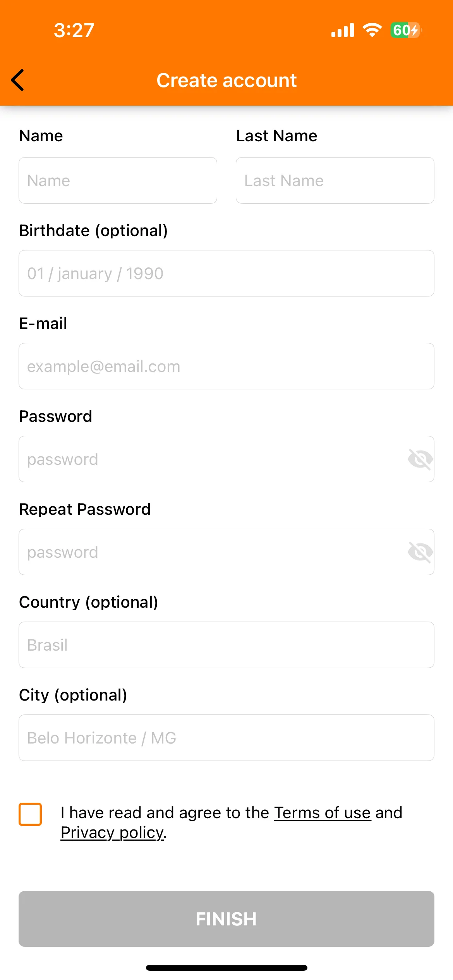Show password in the Password field
453x980 pixels.
(420, 459)
